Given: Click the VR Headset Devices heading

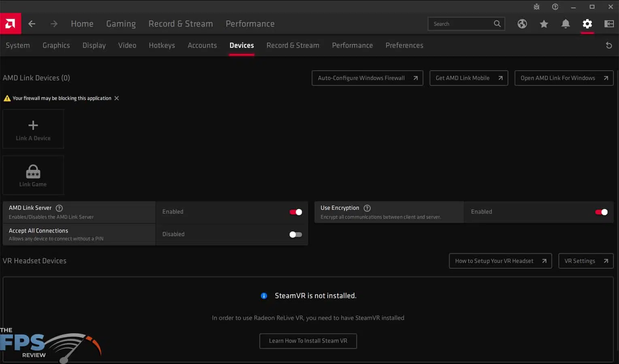Looking at the screenshot, I should 34,261.
